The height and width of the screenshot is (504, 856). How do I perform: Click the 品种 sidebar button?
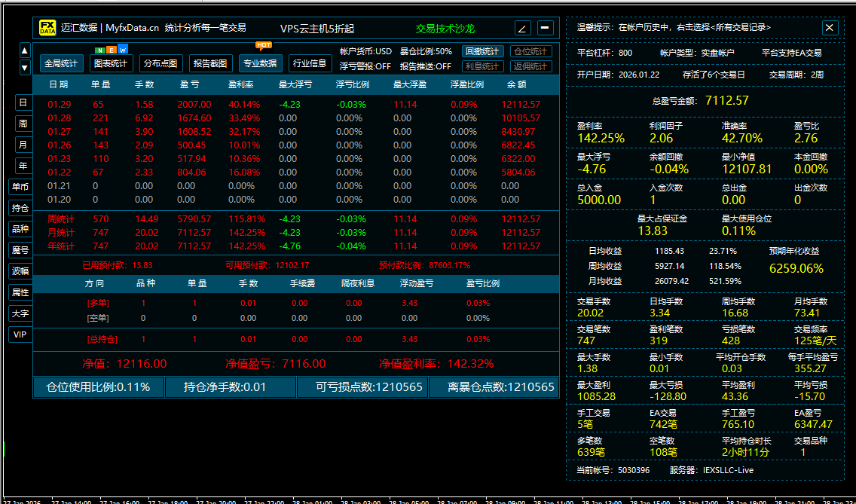(20, 229)
